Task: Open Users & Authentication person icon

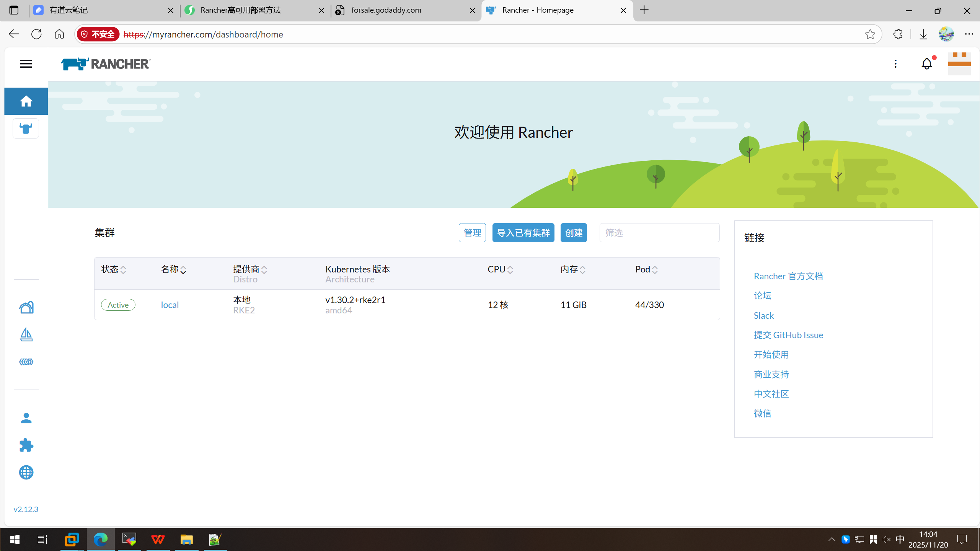Action: (26, 418)
